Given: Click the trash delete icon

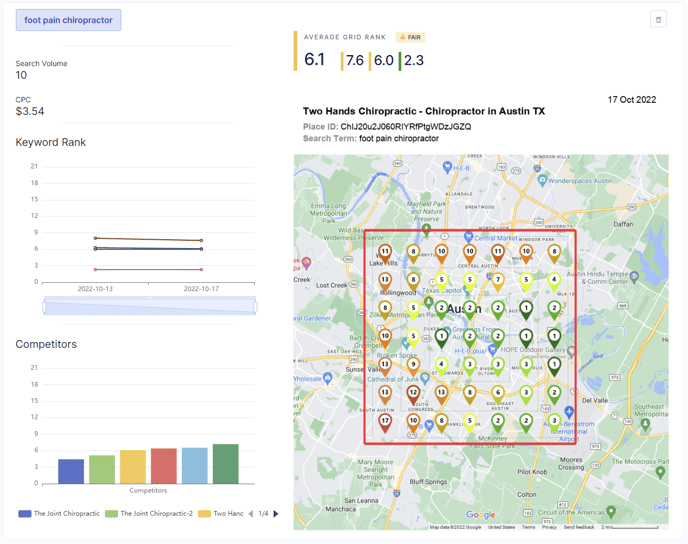Looking at the screenshot, I should (x=658, y=19).
